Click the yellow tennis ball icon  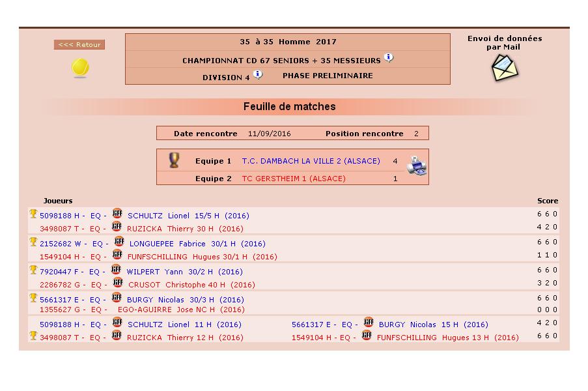[x=80, y=68]
